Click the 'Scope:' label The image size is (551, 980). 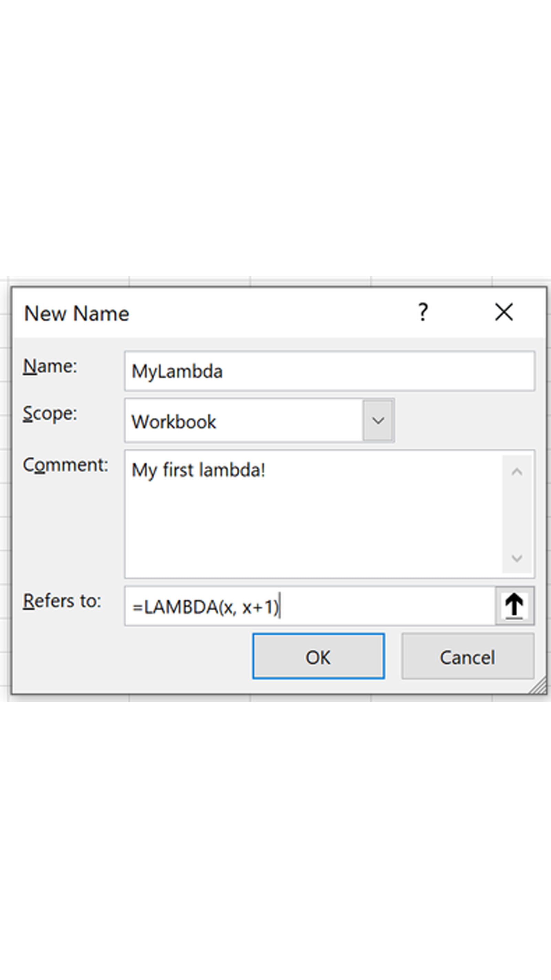click(x=50, y=414)
